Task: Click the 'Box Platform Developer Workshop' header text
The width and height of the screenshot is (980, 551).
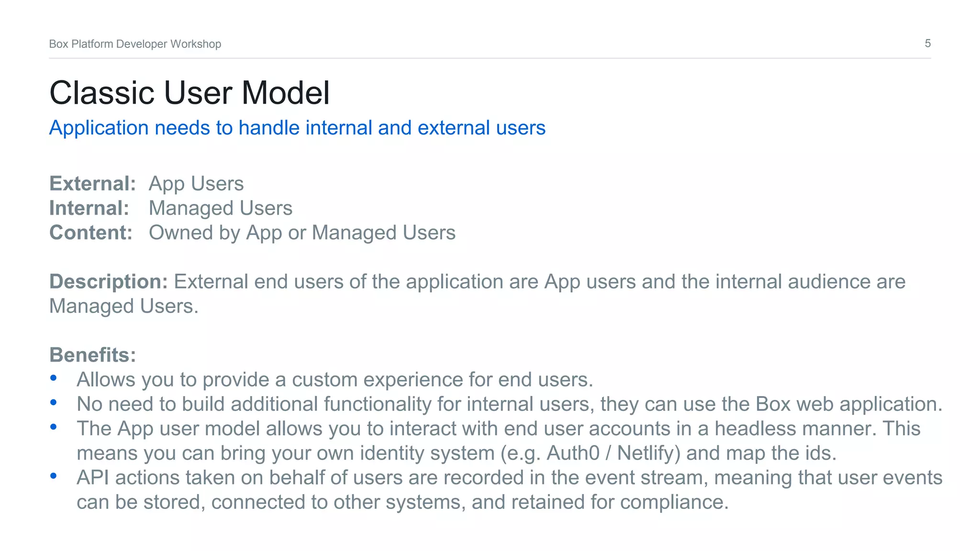Action: [135, 44]
